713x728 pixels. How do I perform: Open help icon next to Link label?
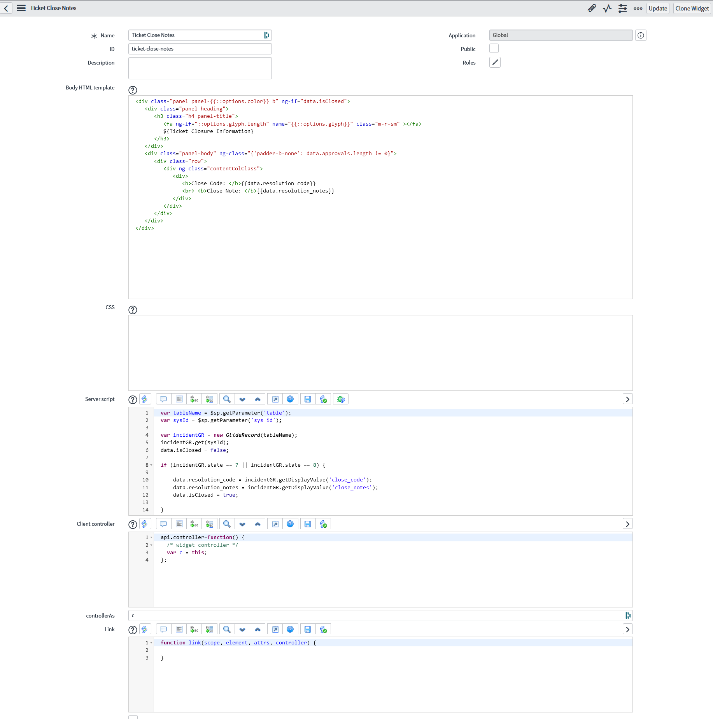pos(133,630)
